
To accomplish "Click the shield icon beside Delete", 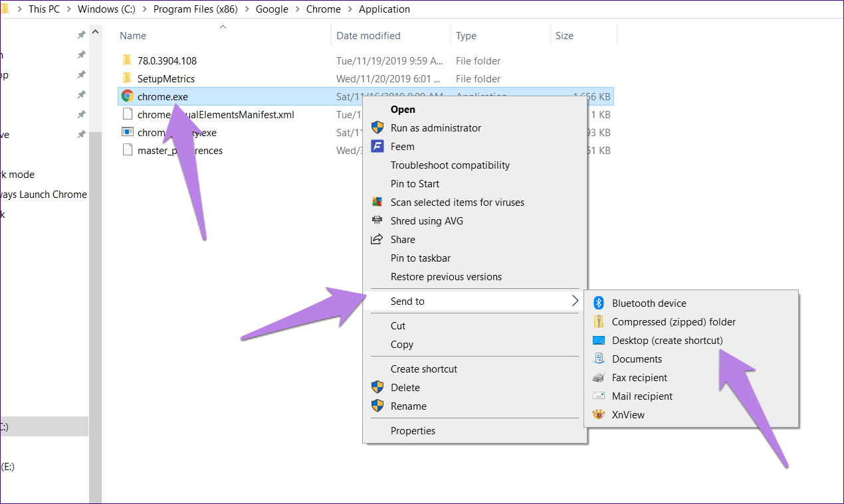I will pos(377,387).
